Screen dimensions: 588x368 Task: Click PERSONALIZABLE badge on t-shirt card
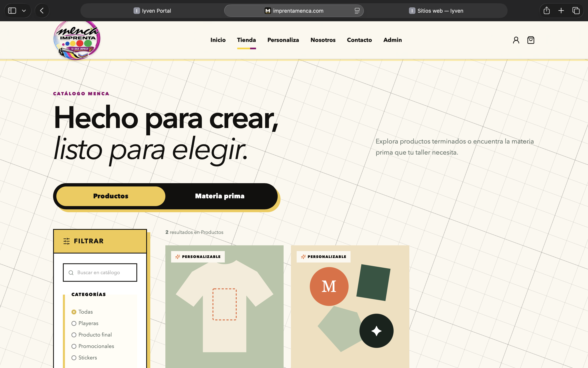(198, 257)
